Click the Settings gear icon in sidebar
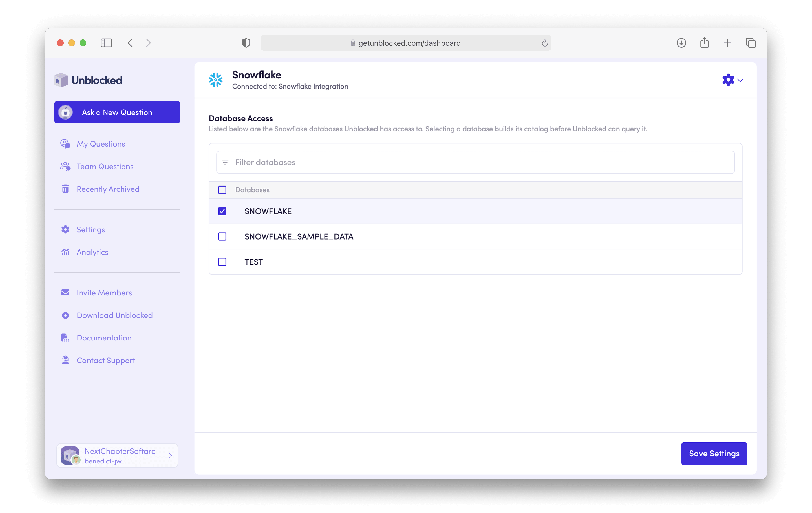 point(65,229)
